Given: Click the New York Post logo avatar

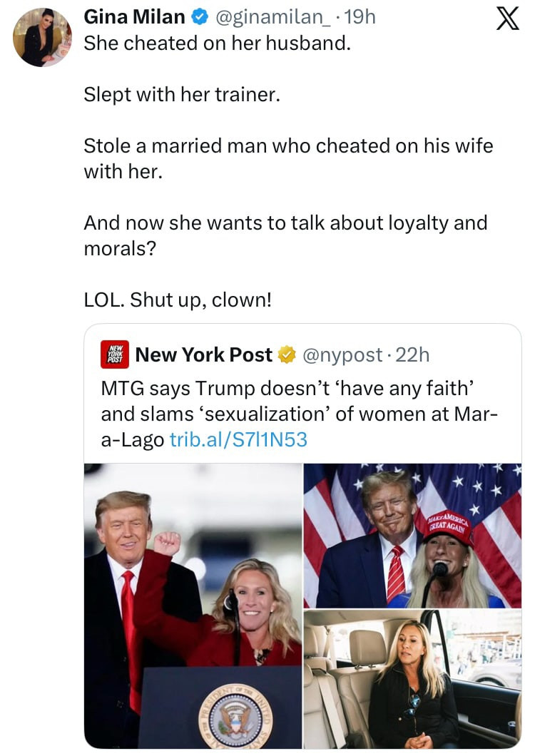Looking at the screenshot, I should point(114,354).
